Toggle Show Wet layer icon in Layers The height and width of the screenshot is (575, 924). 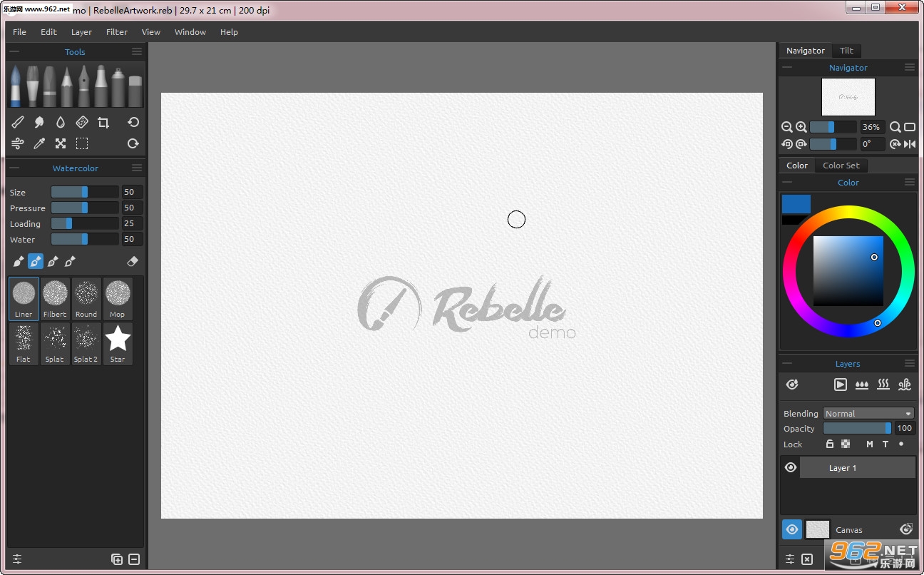[792, 385]
